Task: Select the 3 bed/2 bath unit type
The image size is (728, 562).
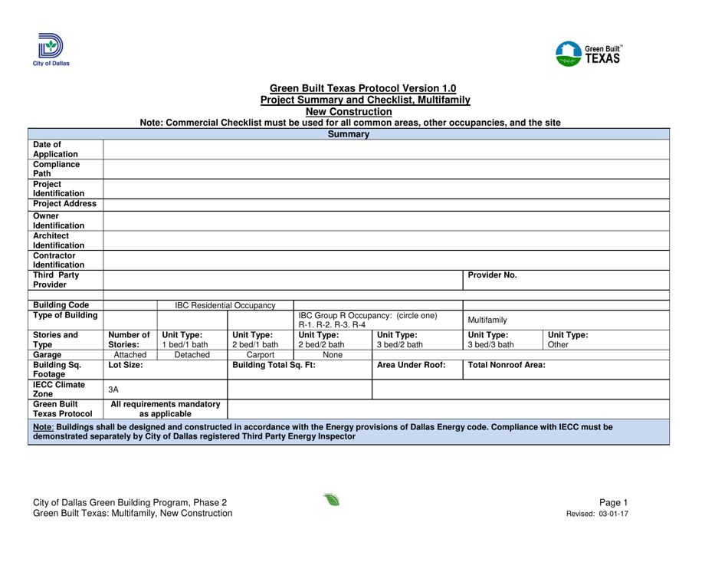Action: coord(418,340)
